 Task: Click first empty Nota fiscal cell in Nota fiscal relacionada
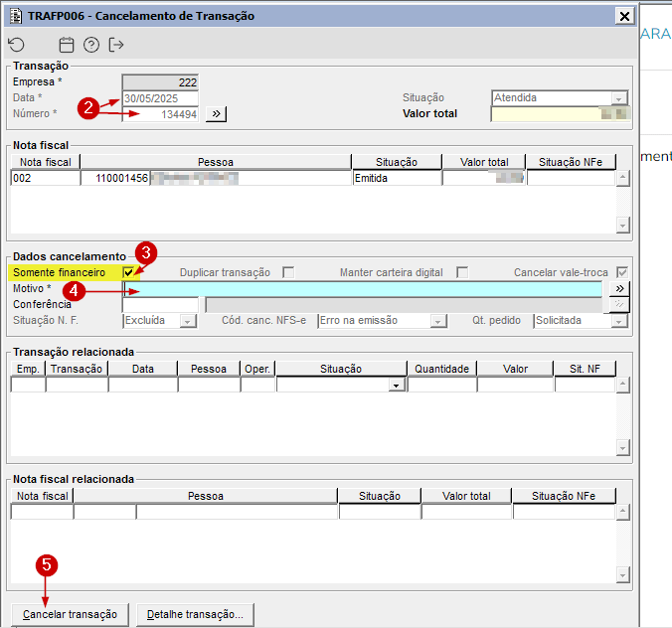(42, 512)
